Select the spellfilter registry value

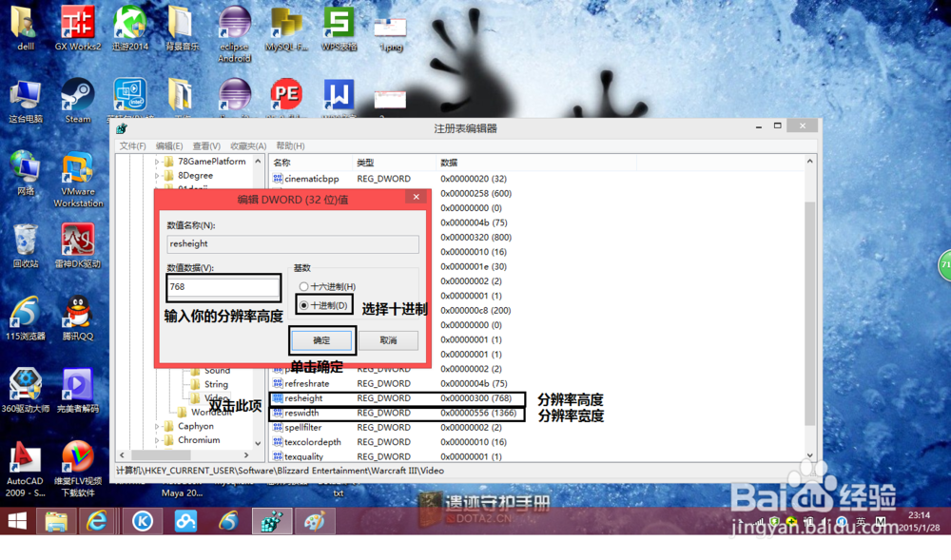pyautogui.click(x=302, y=427)
